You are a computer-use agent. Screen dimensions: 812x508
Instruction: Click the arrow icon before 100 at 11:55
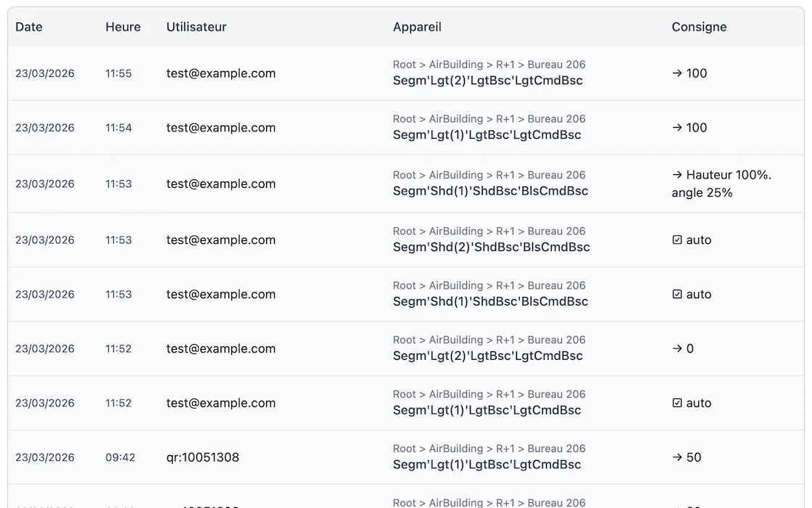click(677, 73)
